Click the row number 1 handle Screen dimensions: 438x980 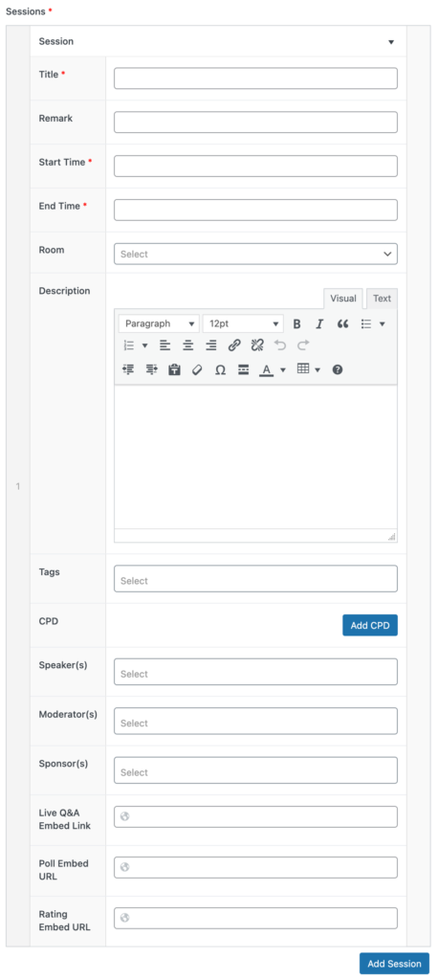(18, 486)
